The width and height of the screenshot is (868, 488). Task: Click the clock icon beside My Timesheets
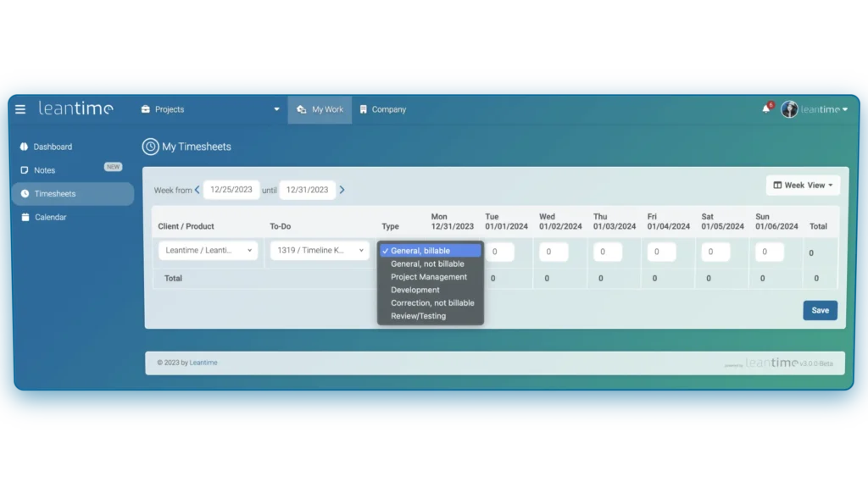point(150,147)
